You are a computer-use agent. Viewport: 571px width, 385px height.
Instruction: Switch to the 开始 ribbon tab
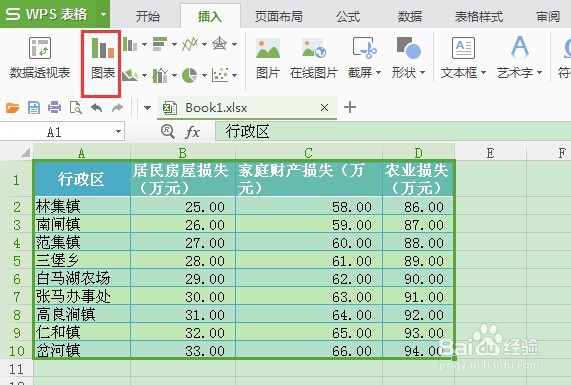147,16
